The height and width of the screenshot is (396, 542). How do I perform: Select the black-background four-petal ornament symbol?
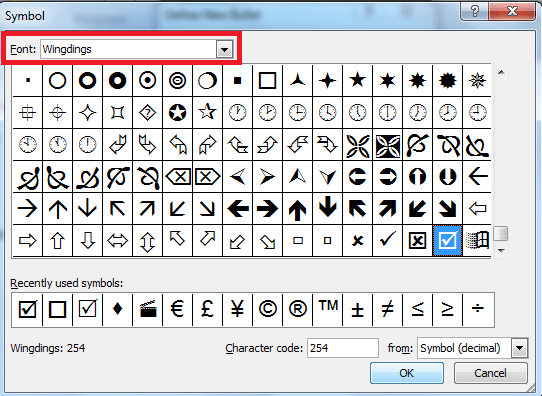[387, 144]
